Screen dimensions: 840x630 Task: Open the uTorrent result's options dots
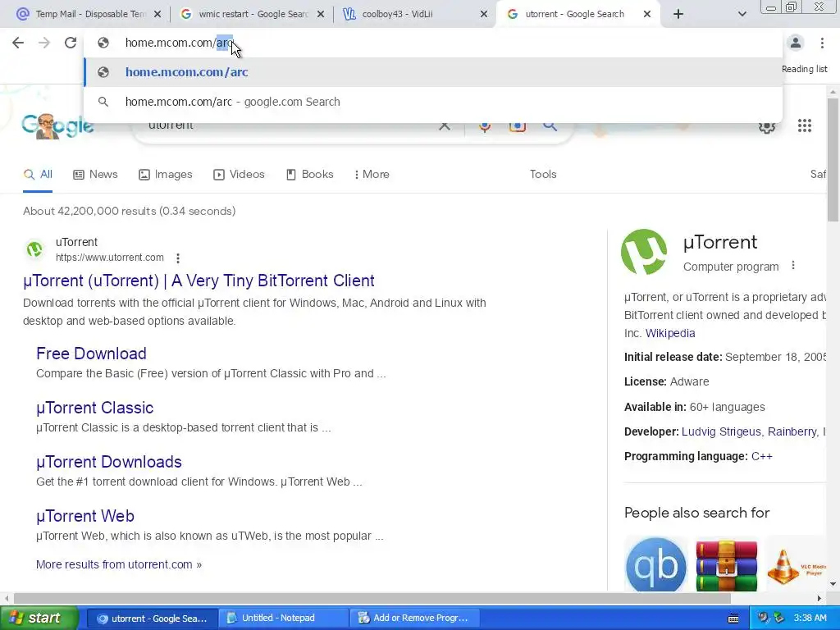click(x=178, y=258)
